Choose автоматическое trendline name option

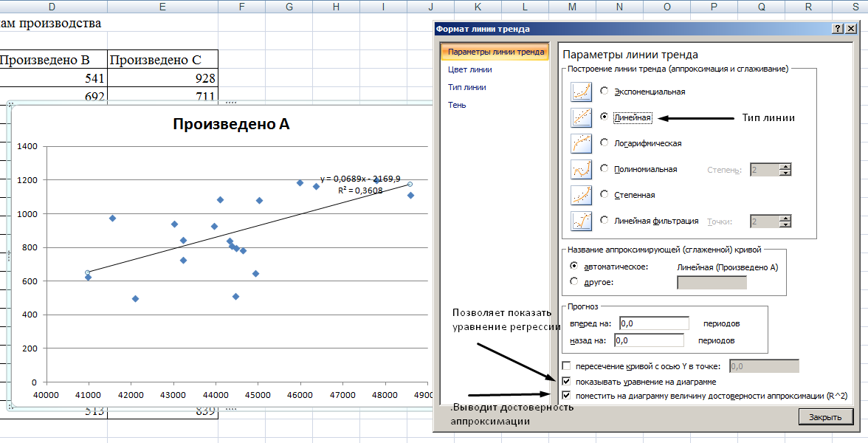574,266
